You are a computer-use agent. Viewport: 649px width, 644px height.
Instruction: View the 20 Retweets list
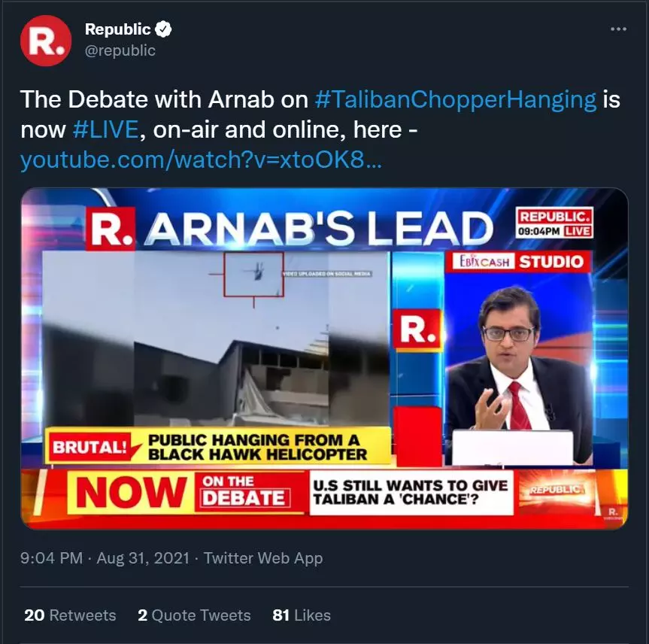coord(70,615)
